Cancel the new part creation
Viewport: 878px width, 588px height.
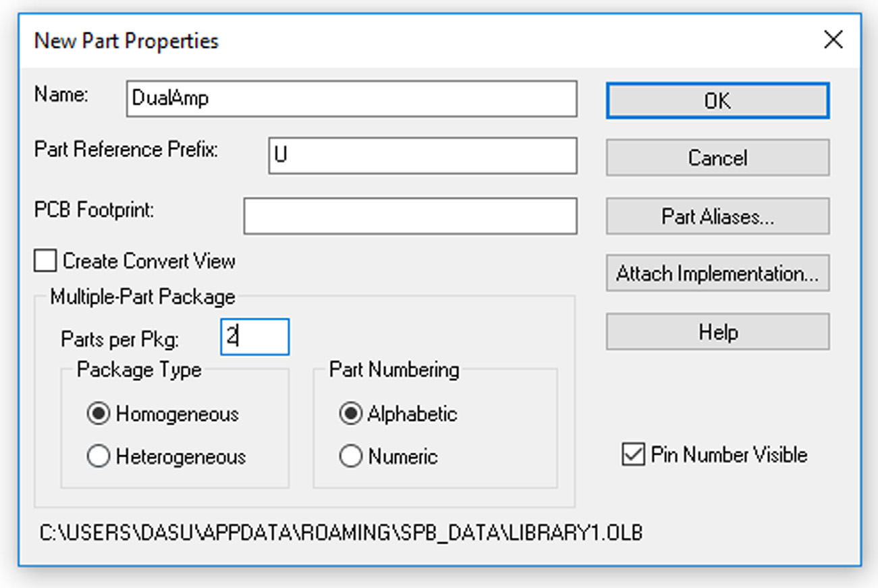717,158
